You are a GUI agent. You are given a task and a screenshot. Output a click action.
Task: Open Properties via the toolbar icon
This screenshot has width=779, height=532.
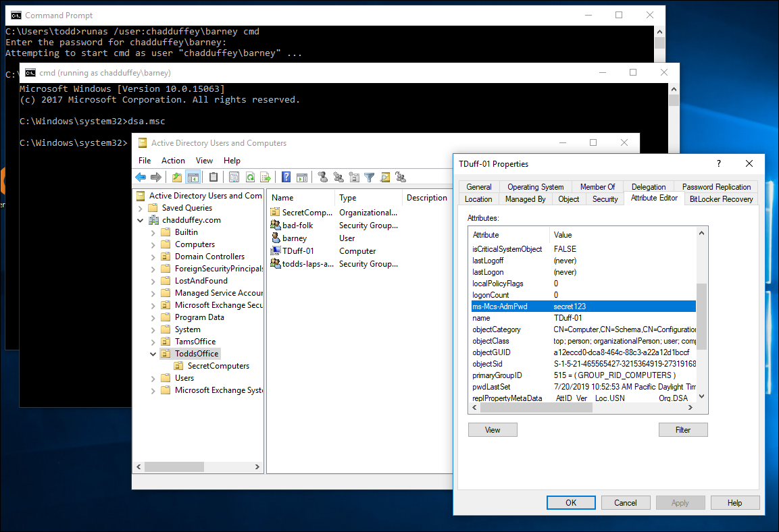coord(234,177)
